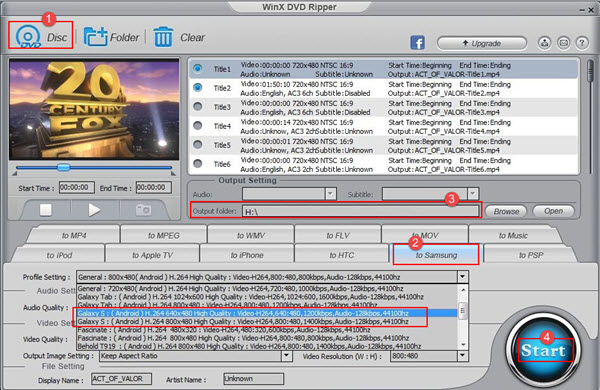Switch to the to MP4 tab
The height and width of the screenshot is (390, 600).
(74, 235)
